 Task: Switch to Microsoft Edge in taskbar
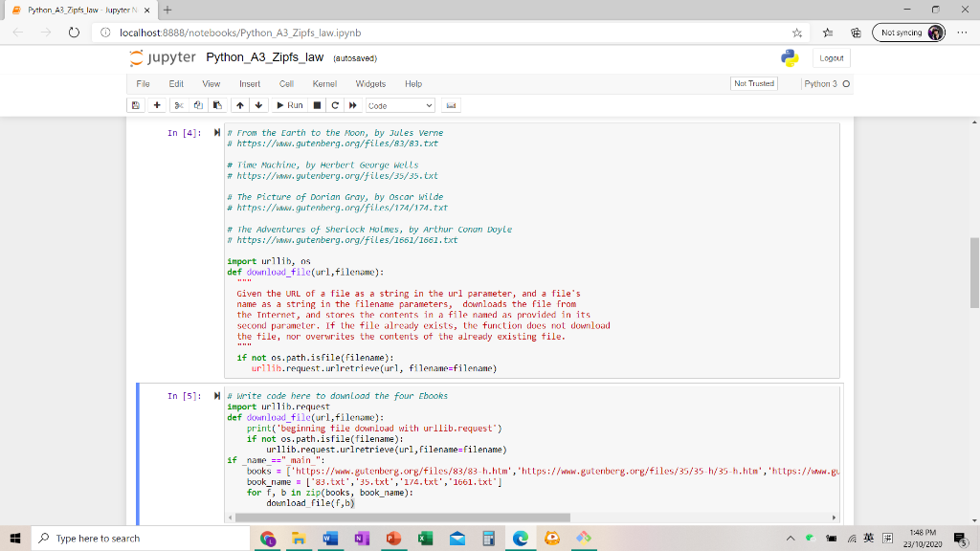521,538
